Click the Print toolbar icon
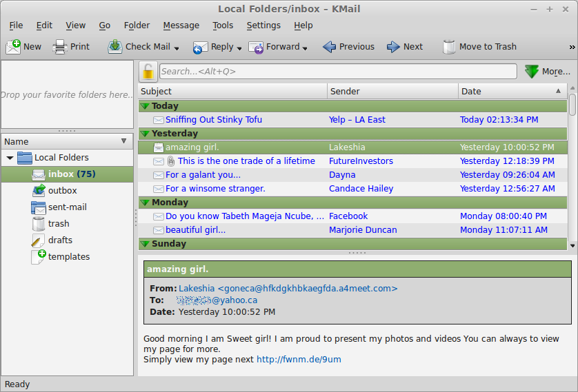 (x=60, y=47)
